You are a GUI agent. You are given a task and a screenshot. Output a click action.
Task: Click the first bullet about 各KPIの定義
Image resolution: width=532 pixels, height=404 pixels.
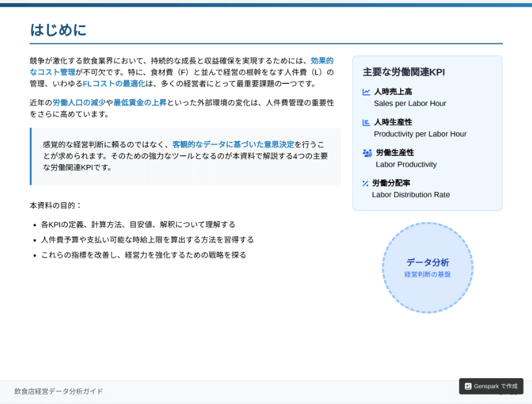click(x=138, y=225)
